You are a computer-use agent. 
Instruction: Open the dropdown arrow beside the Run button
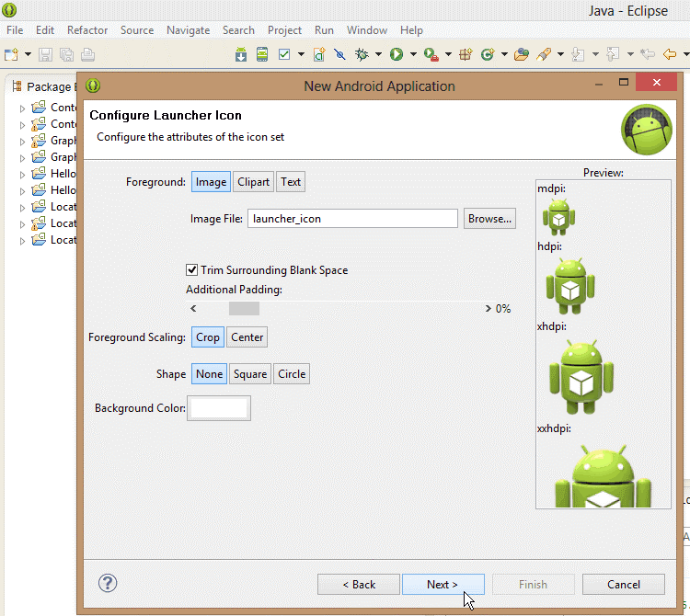[x=413, y=55]
